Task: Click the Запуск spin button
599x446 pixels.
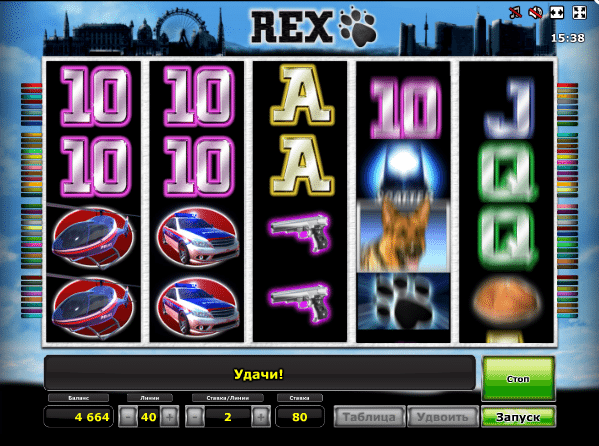Action: [518, 417]
